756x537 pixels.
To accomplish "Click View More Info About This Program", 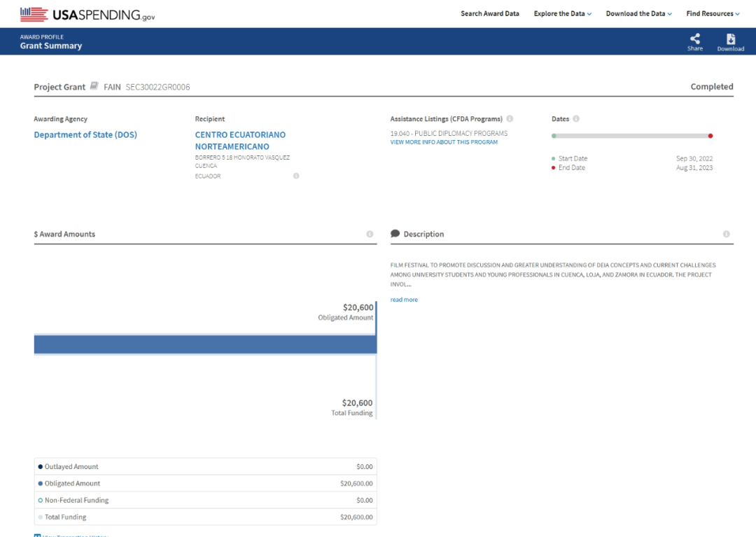I will coord(444,142).
